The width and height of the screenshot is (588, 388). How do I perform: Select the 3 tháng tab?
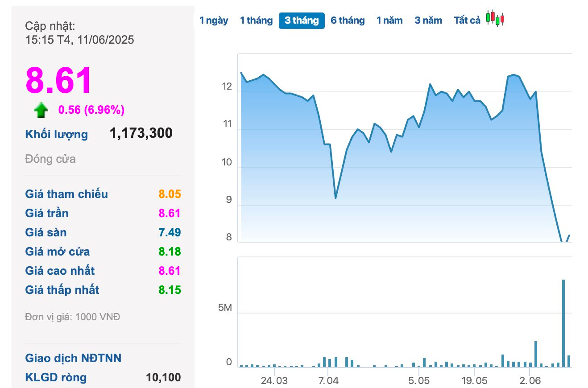pyautogui.click(x=302, y=21)
